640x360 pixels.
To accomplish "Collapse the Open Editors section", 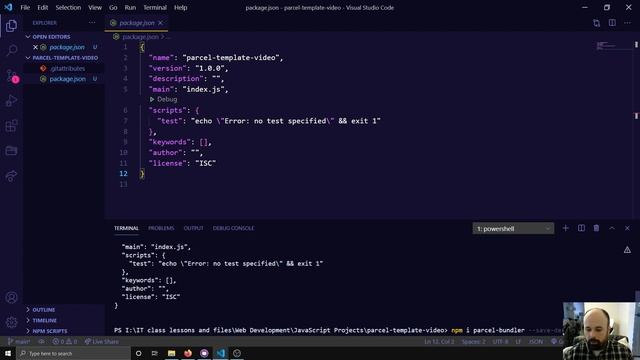I will (x=51, y=37).
